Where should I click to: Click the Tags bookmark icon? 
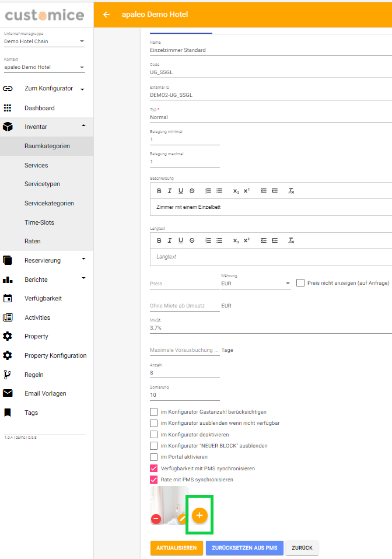pyautogui.click(x=8, y=413)
